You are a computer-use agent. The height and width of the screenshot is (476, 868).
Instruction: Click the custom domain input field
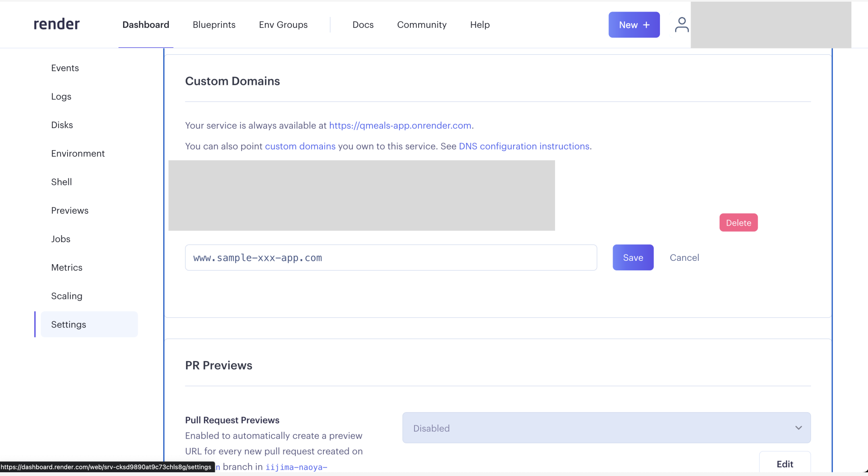point(390,257)
